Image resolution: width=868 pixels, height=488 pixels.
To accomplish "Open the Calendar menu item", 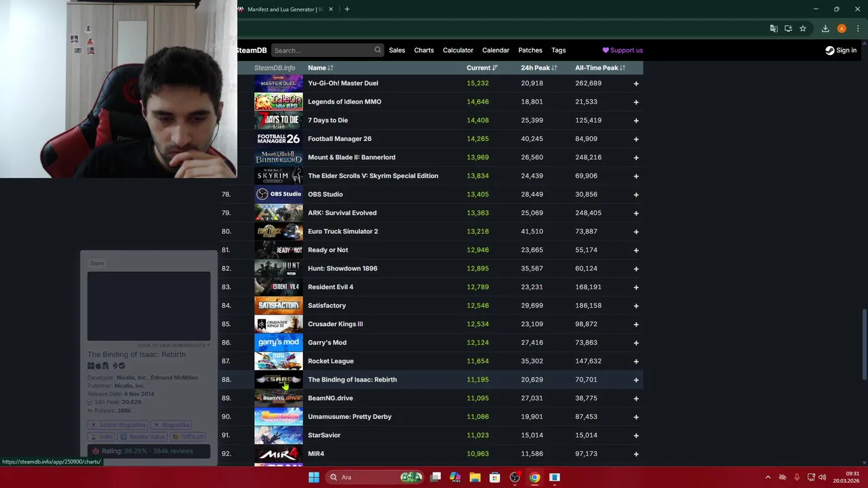I will 496,50.
